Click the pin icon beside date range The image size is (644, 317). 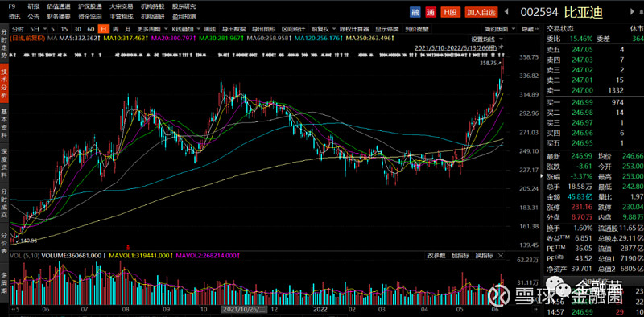(x=501, y=47)
